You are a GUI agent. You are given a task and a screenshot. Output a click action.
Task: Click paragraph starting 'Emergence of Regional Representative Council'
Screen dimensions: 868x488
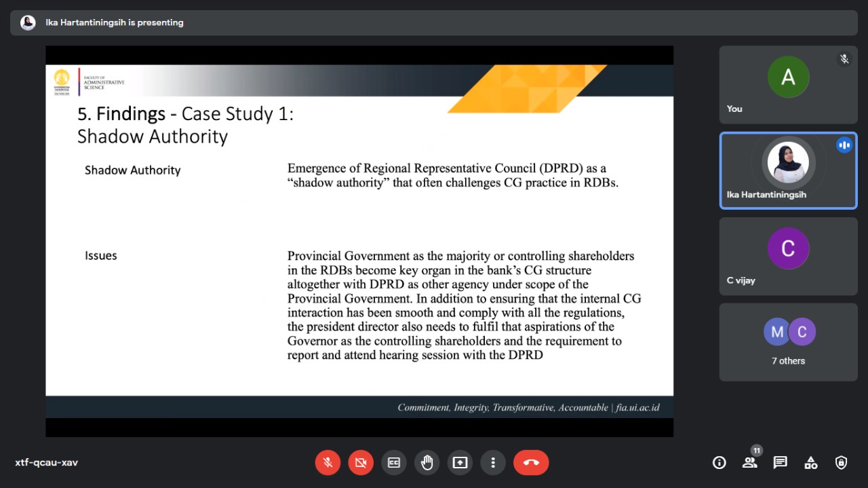click(453, 175)
